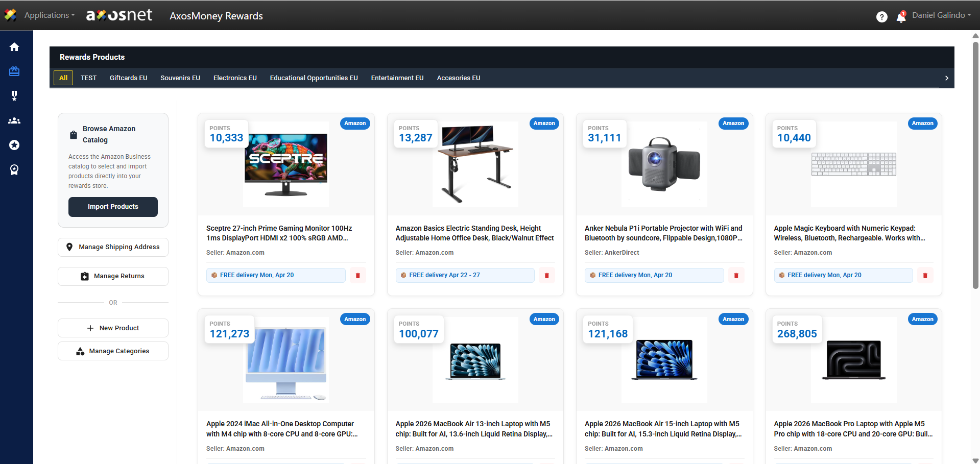Viewport: 980px width, 464px height.
Task: Click the trophy icon in left sidebar
Action: click(x=14, y=96)
